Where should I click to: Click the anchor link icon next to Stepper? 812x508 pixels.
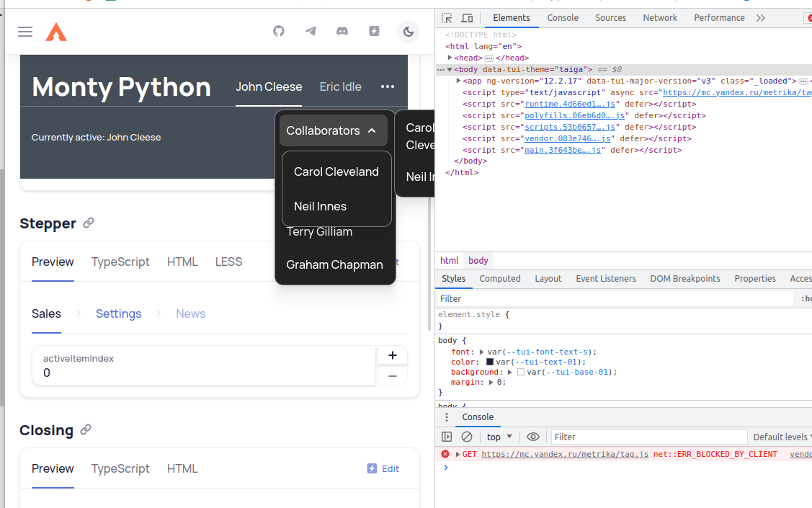click(88, 223)
